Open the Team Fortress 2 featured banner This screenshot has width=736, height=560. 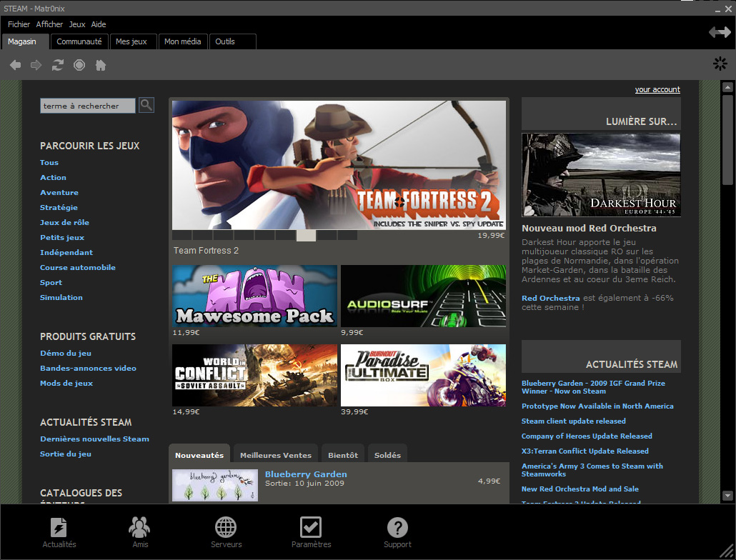point(339,164)
